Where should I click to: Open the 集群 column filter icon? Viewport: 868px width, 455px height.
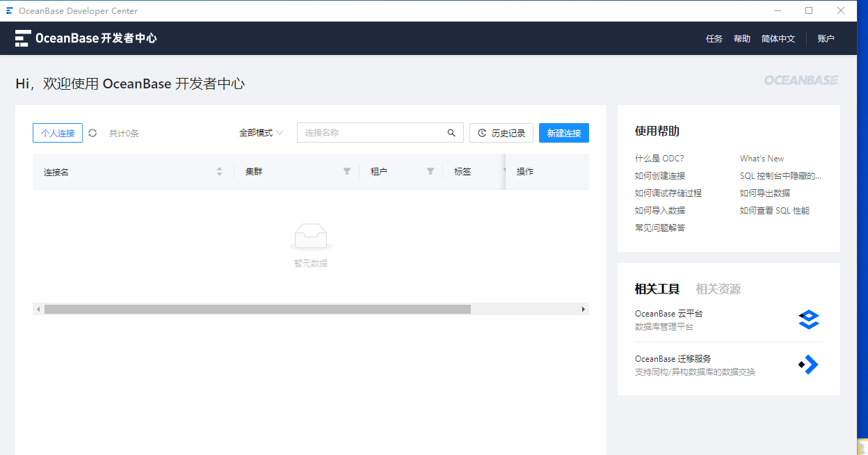click(347, 171)
